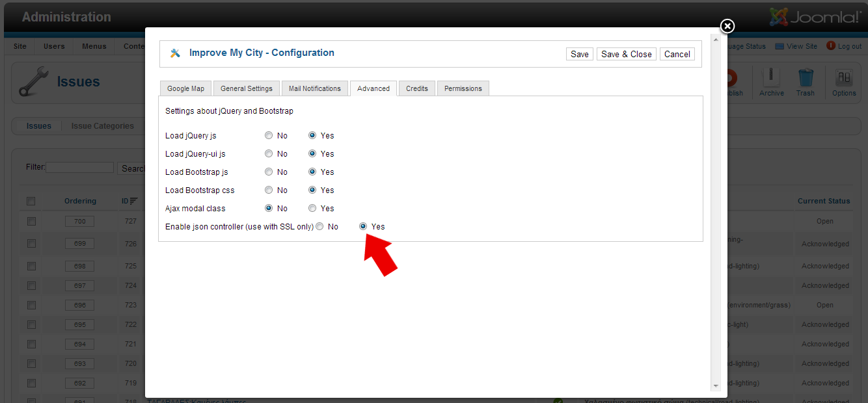Click the ordering field showing 698

coord(80,266)
